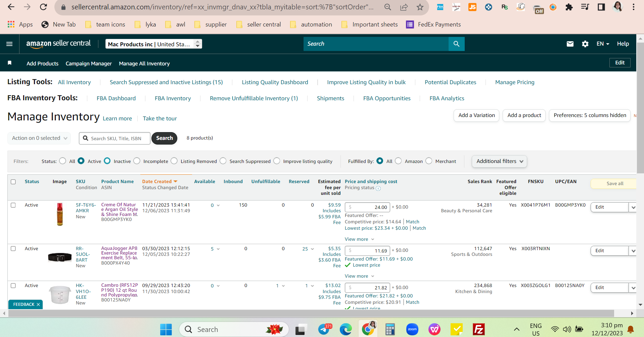Viewport: 644px width, 337px height.
Task: Open the Mac Products inc account switcher
Action: coord(154,44)
